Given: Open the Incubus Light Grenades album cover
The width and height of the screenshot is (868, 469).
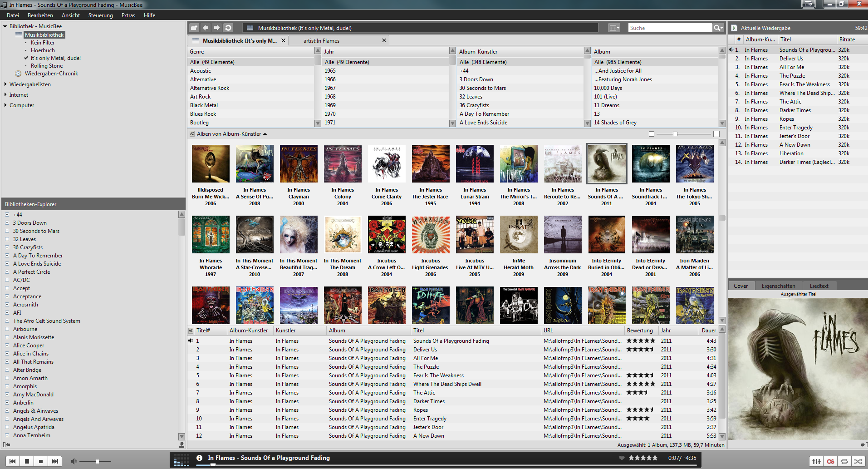Looking at the screenshot, I should pyautogui.click(x=431, y=235).
